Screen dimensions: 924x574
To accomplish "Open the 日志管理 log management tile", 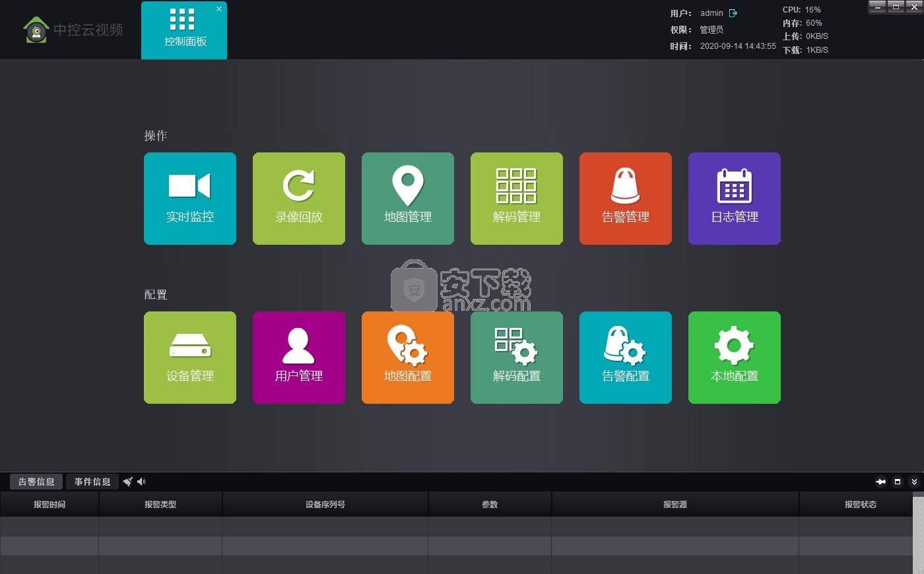I will click(735, 199).
